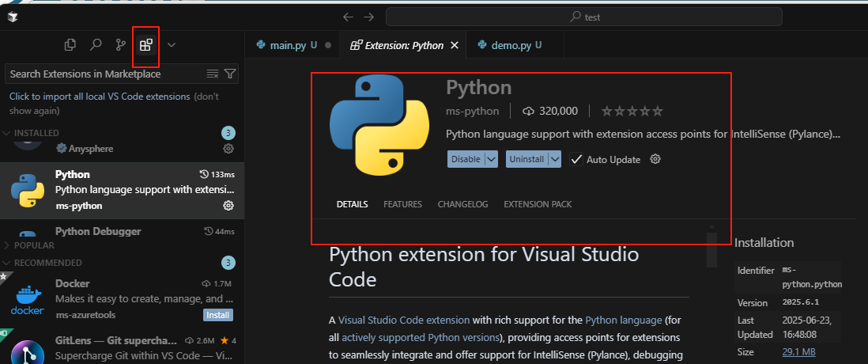Viewport: 868px width, 364px height.
Task: Open actively supported Python versions link
Action: tap(421, 337)
